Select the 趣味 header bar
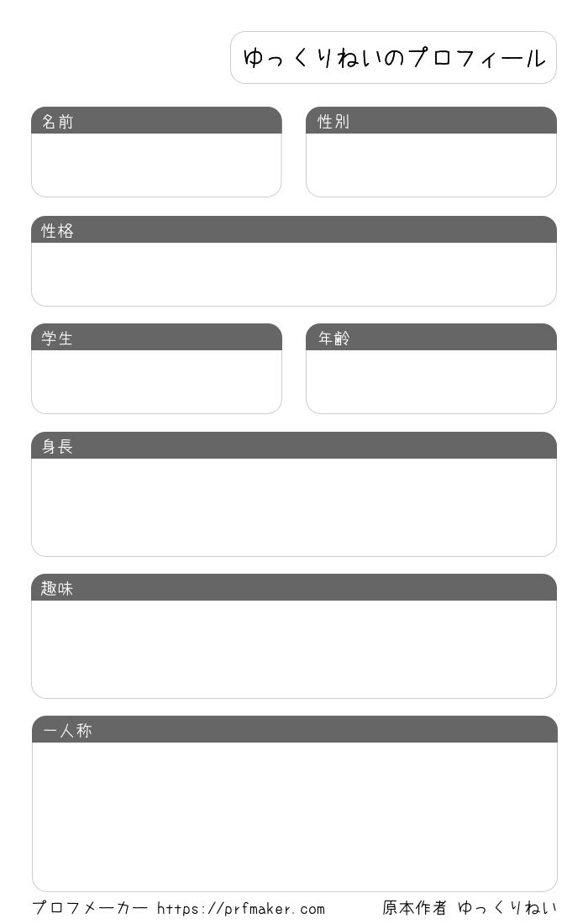The image size is (588, 924). tap(294, 587)
